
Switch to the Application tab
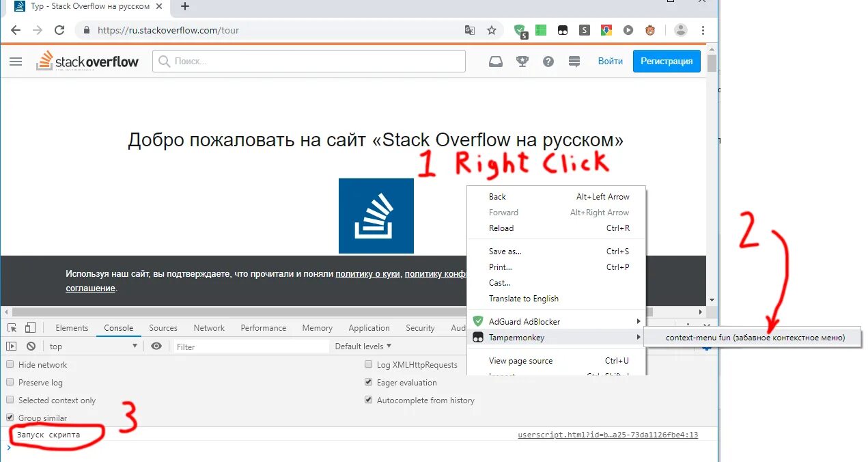(x=369, y=328)
